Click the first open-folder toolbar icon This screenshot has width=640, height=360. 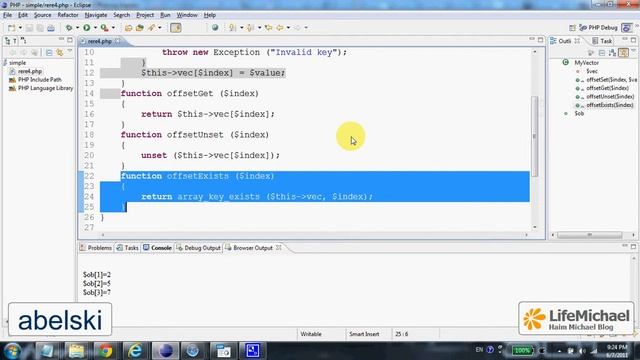click(x=129, y=28)
